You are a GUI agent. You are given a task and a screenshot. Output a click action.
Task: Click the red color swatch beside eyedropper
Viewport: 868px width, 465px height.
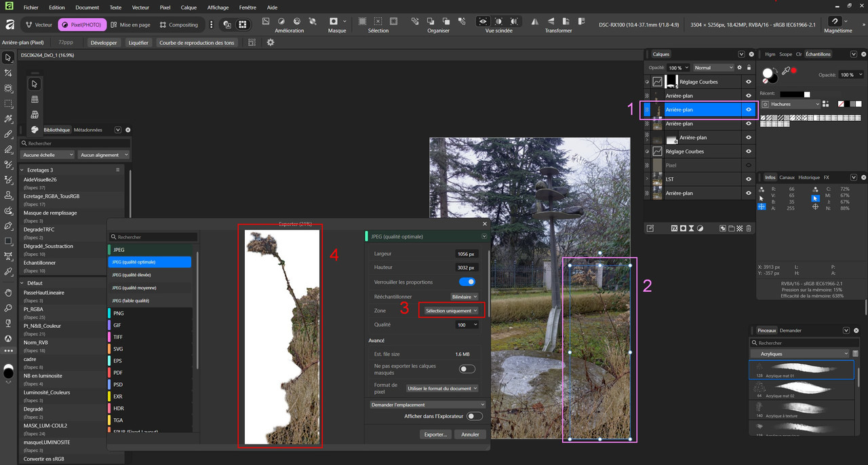click(793, 71)
